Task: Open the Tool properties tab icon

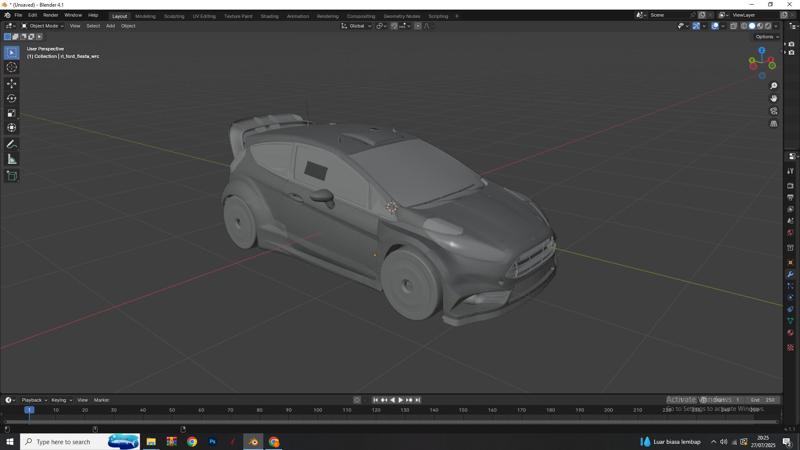Action: 790,171
